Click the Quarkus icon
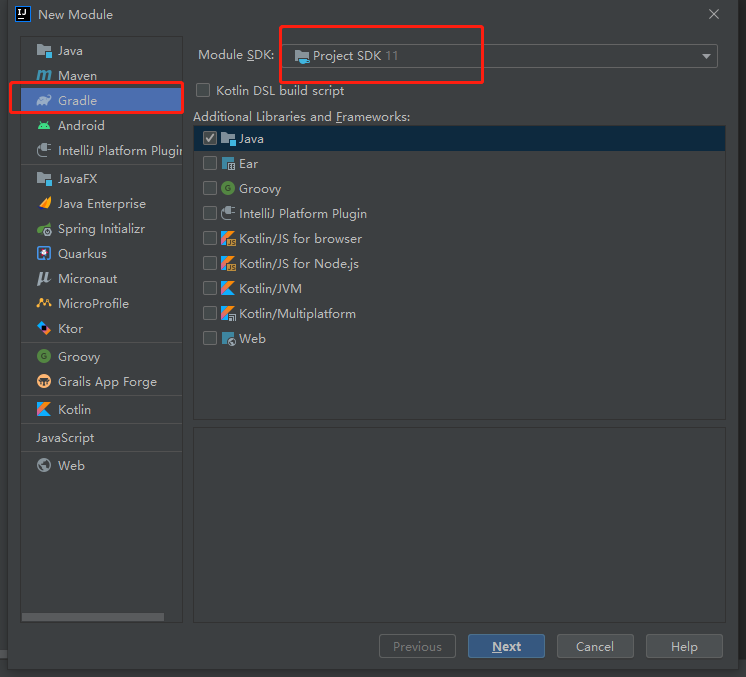 (x=44, y=254)
